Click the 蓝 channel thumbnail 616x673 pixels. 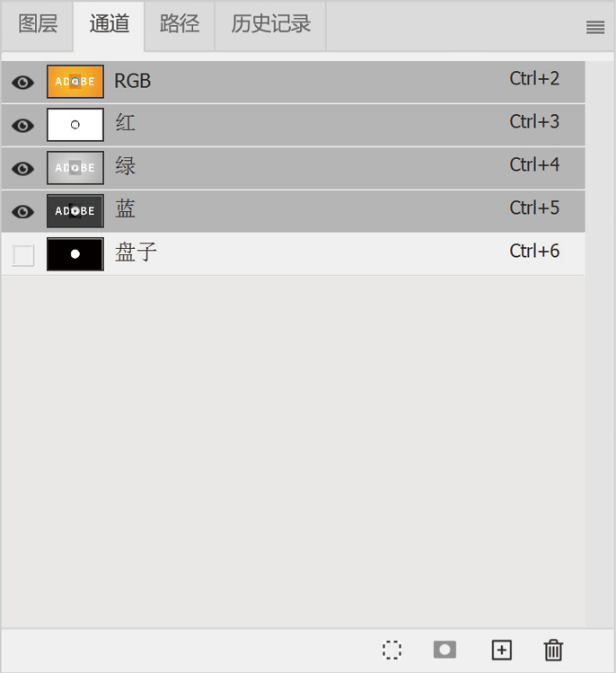75,211
